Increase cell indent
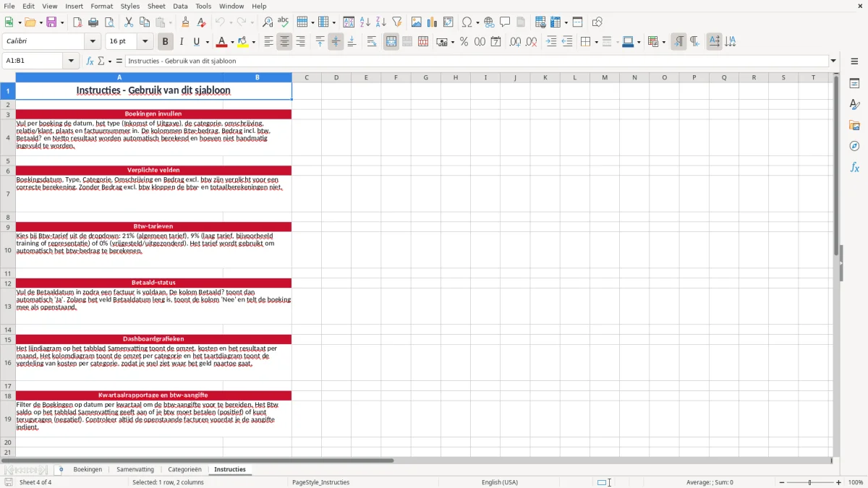Image resolution: width=868 pixels, height=488 pixels. 551,42
